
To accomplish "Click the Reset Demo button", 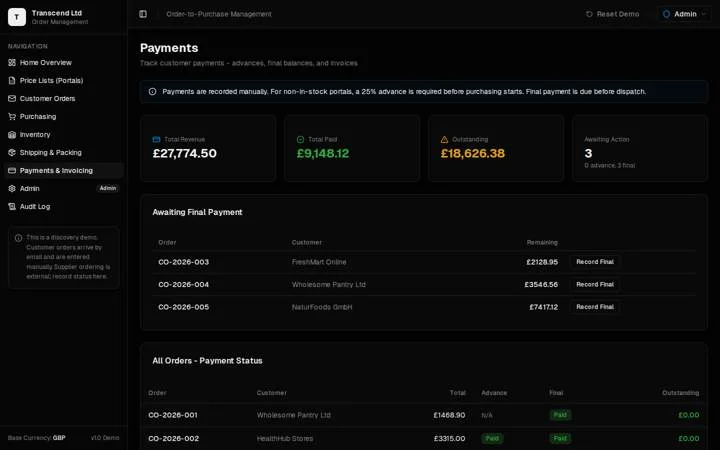I will coord(613,14).
